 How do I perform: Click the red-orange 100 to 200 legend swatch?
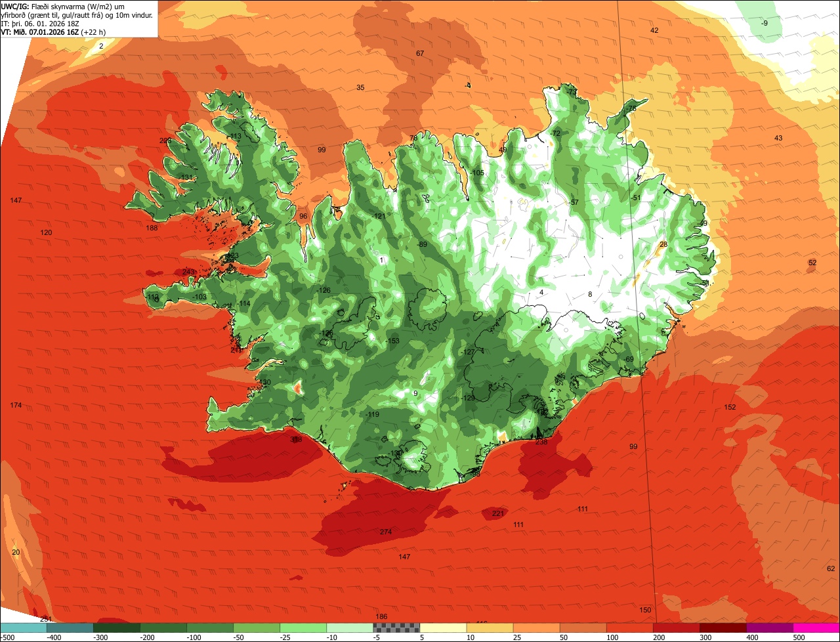pos(629,628)
